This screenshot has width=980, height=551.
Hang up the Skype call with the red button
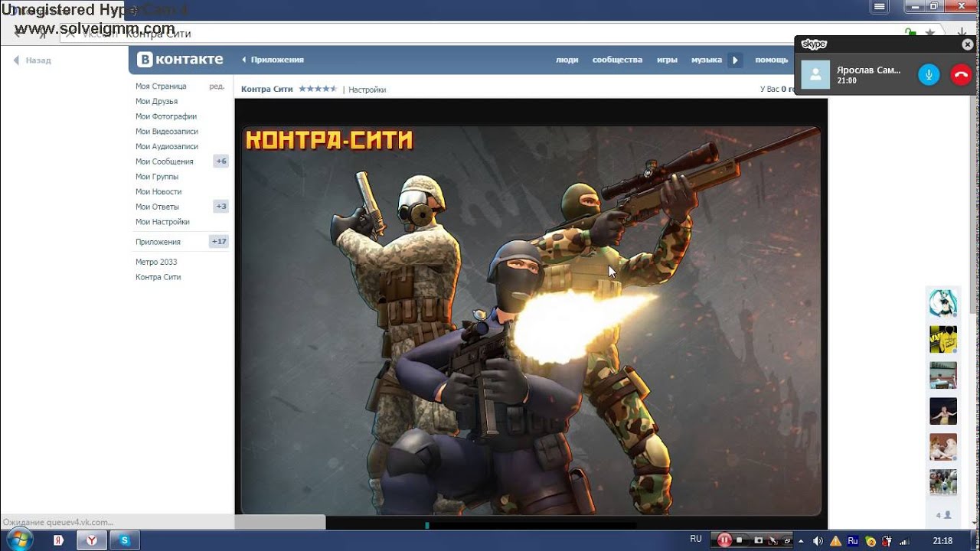click(961, 75)
